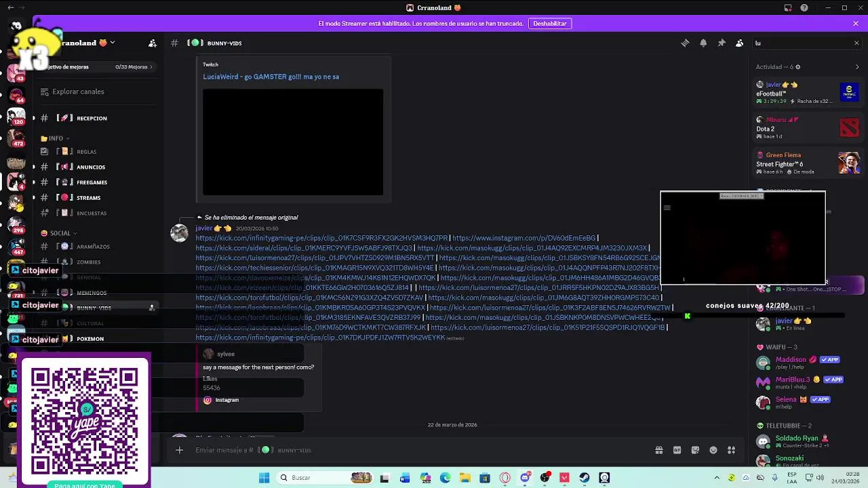
Task: Clear the search field with the X
Action: coord(856,43)
